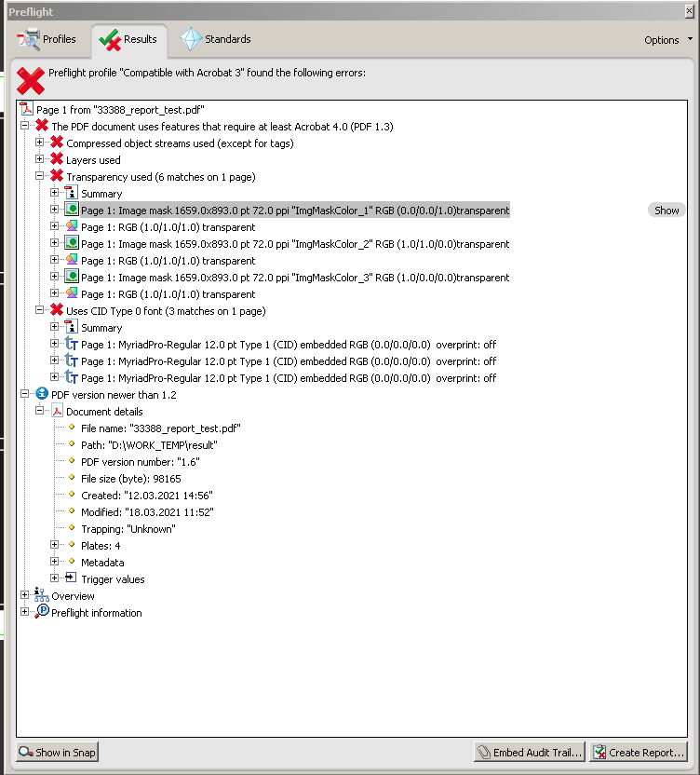Expand the Overview node
The width and height of the screenshot is (700, 775).
tap(24, 595)
